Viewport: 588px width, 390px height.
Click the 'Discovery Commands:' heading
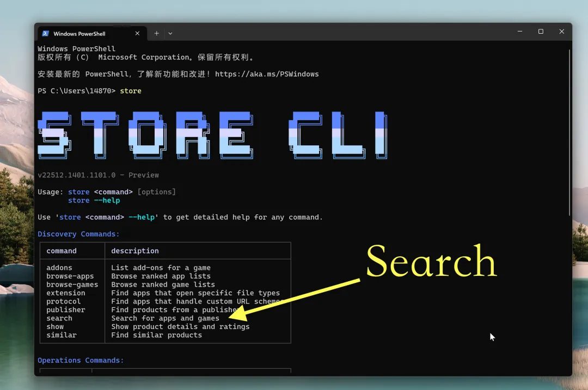coord(78,234)
